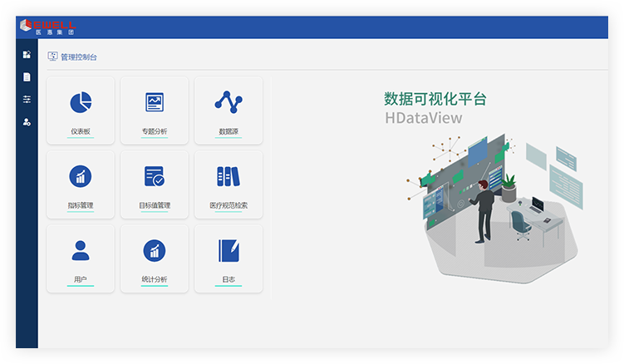Click the 目标值管理 label
624x364 pixels.
(x=155, y=205)
